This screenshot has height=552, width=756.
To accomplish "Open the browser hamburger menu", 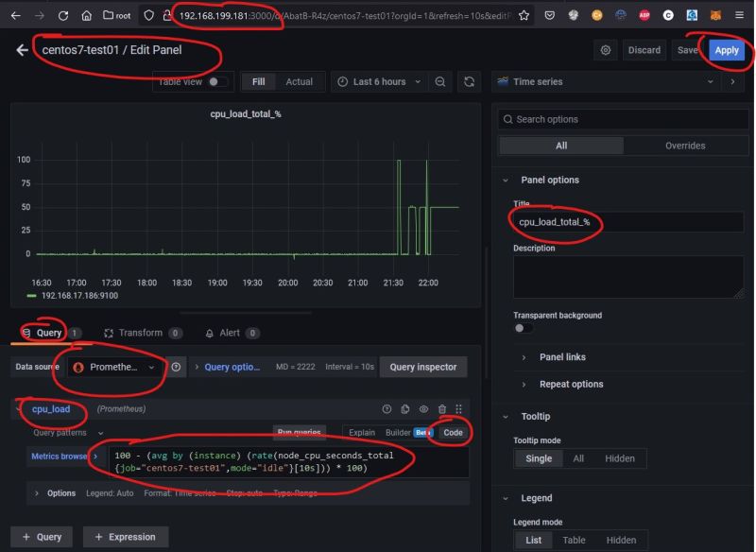I will tap(739, 15).
